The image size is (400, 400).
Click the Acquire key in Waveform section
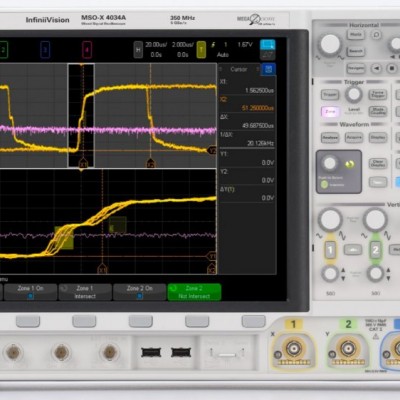click(354, 137)
